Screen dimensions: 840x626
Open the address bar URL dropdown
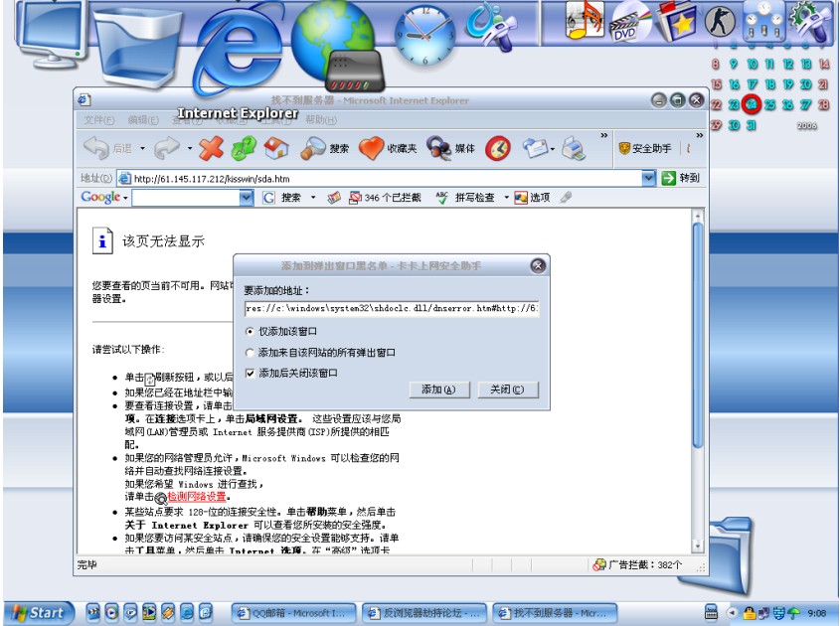pos(648,178)
